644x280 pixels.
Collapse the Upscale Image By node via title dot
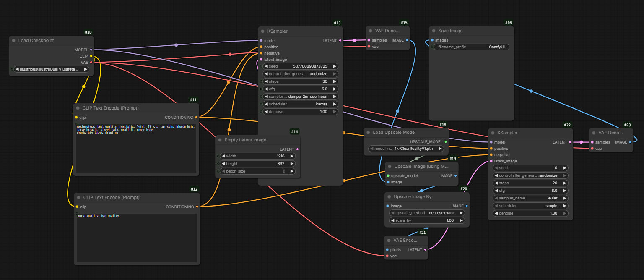click(x=390, y=197)
